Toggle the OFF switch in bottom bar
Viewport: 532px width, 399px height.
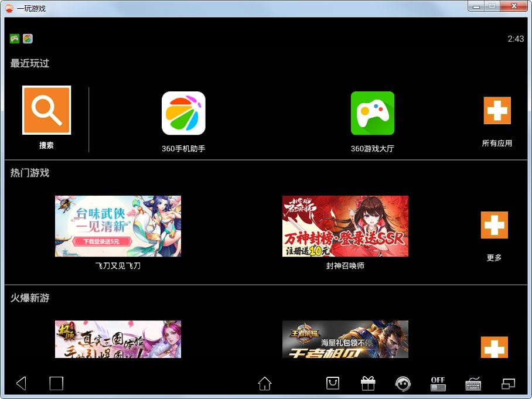click(438, 384)
